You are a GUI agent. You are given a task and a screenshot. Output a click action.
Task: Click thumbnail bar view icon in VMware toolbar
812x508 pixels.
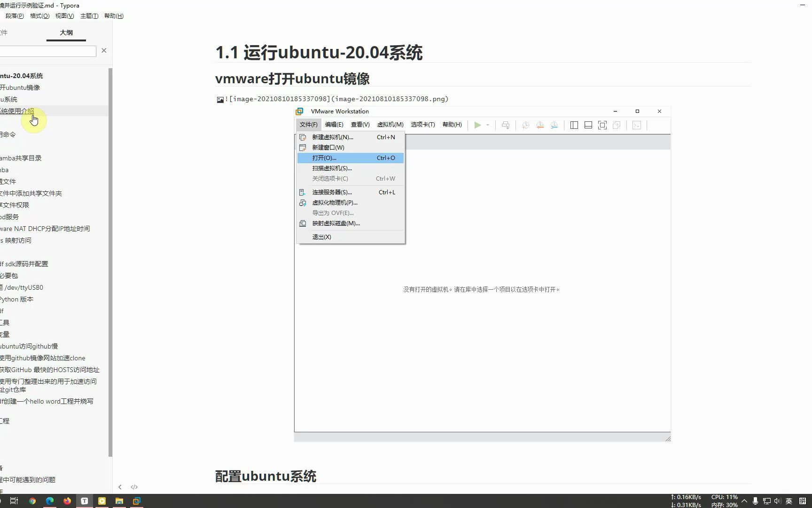pyautogui.click(x=588, y=125)
